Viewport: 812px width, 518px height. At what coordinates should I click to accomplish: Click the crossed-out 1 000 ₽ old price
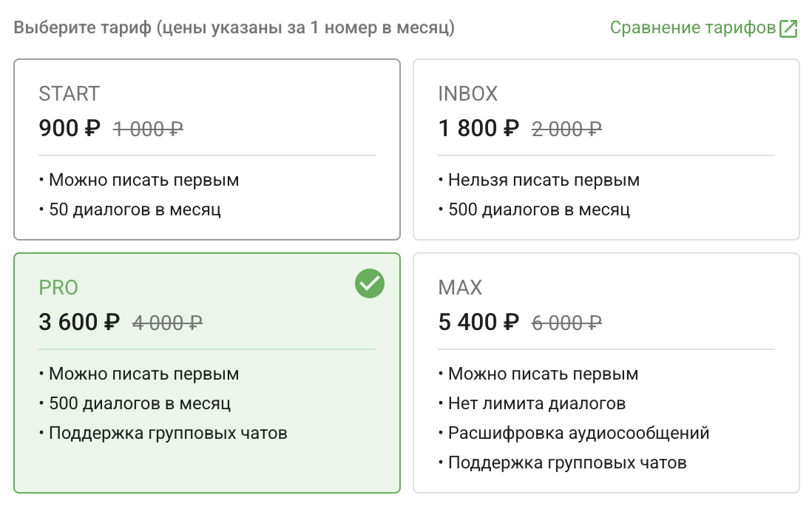(x=148, y=129)
